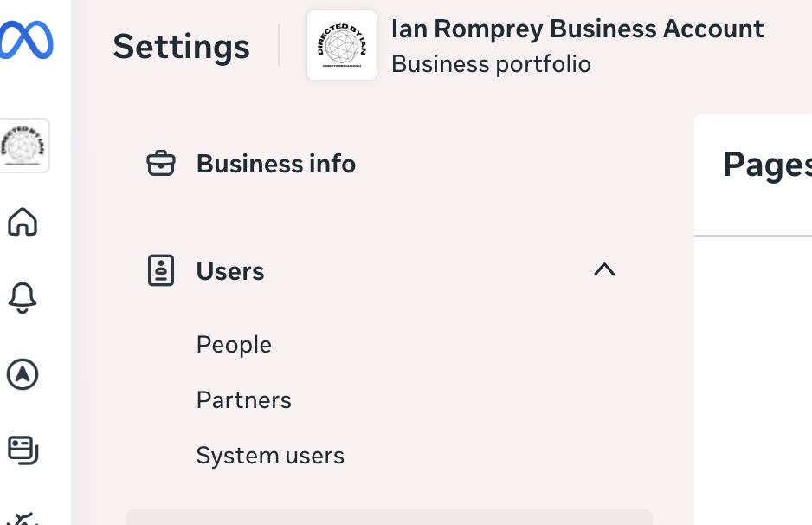Click the Meta logo
812x525 pixels.
pyautogui.click(x=27, y=40)
